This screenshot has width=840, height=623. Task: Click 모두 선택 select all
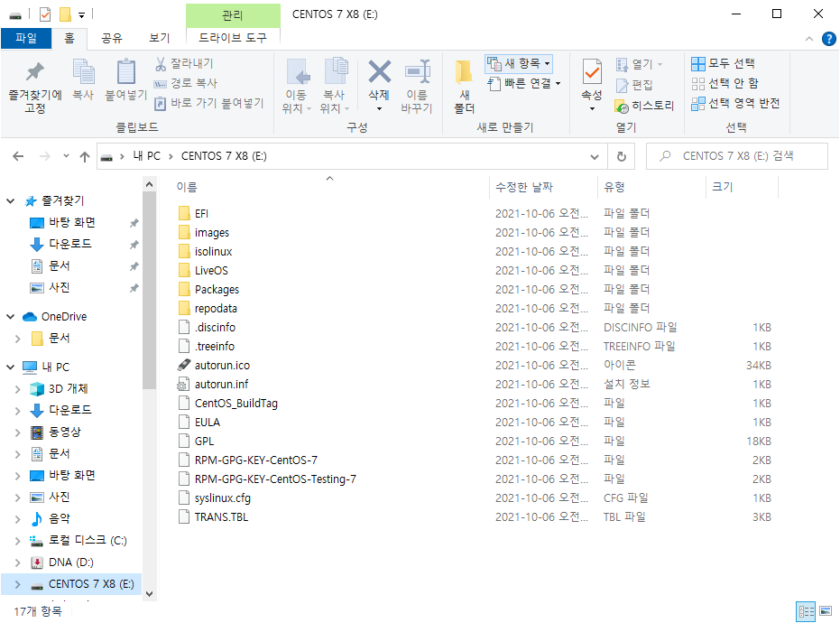724,64
